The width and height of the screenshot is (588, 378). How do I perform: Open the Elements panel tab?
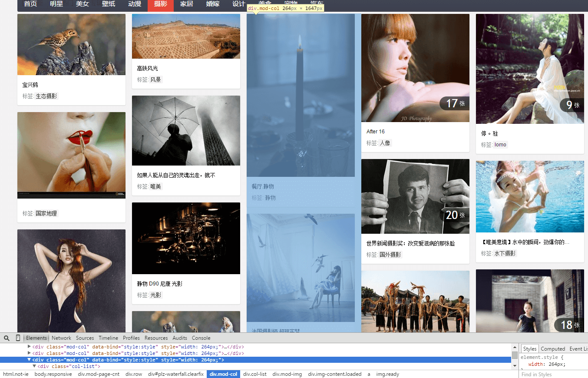[36, 338]
